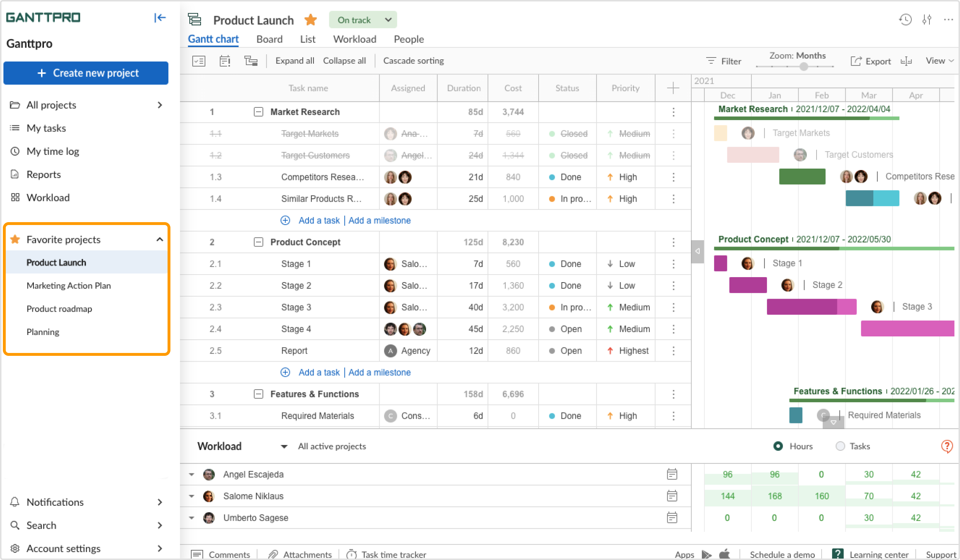
Task: Open the Comments panel
Action: click(x=220, y=555)
